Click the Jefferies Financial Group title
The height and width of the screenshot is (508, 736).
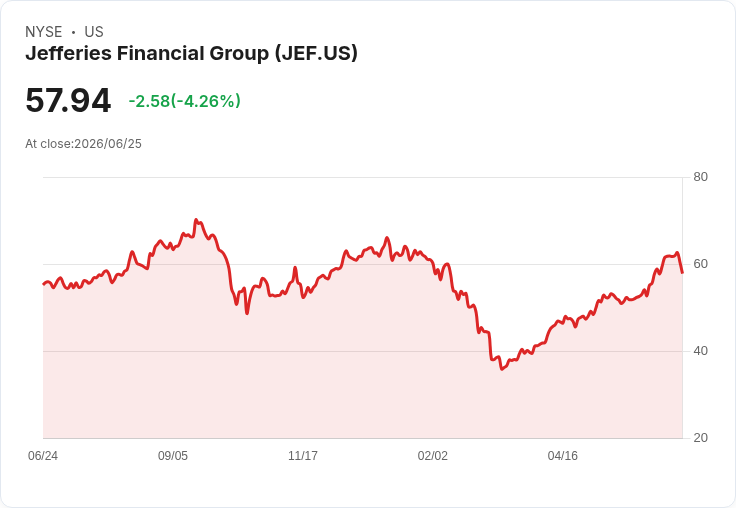[191, 54]
